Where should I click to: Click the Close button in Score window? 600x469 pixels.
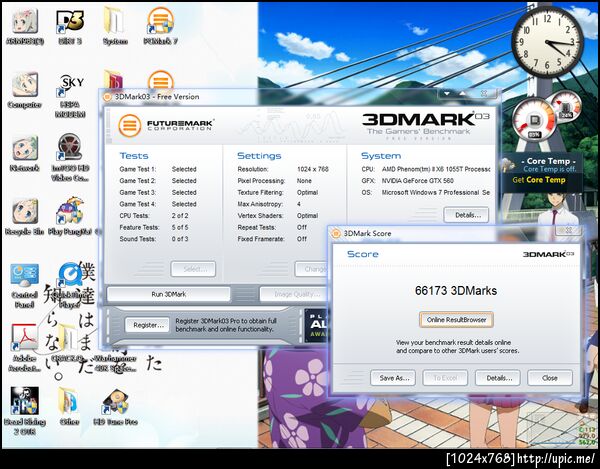(550, 378)
